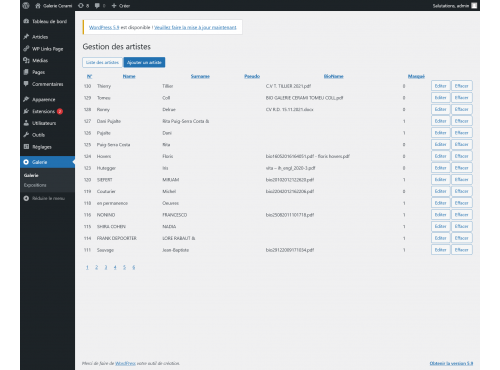Screen dimensions: 500x370
Task: Click Ajouter un artiste button
Action: pyautogui.click(x=144, y=62)
